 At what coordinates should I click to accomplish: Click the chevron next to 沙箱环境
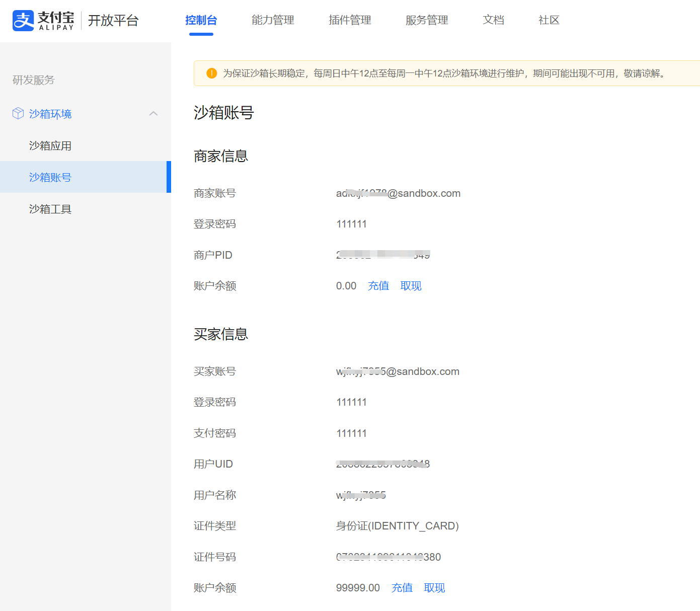coord(153,114)
